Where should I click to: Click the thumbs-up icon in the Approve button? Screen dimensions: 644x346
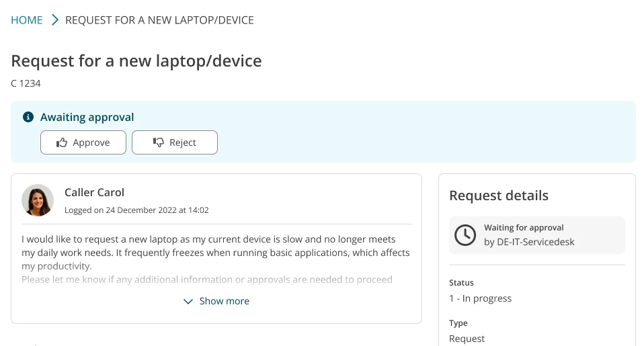(x=63, y=142)
